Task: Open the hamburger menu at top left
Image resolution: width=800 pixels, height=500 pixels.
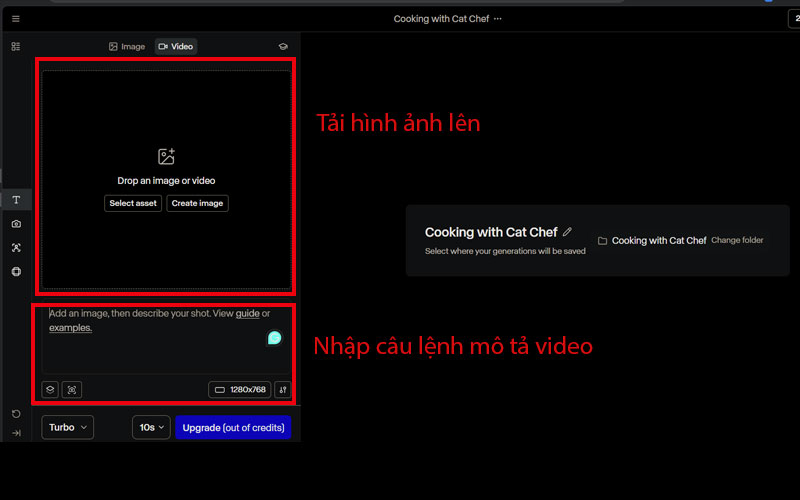Action: [15, 19]
